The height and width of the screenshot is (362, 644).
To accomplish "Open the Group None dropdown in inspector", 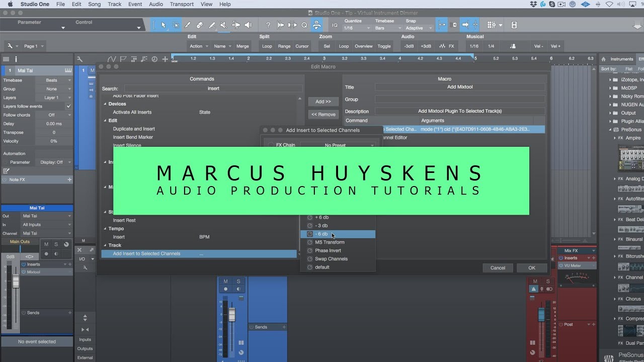I will [x=53, y=89].
